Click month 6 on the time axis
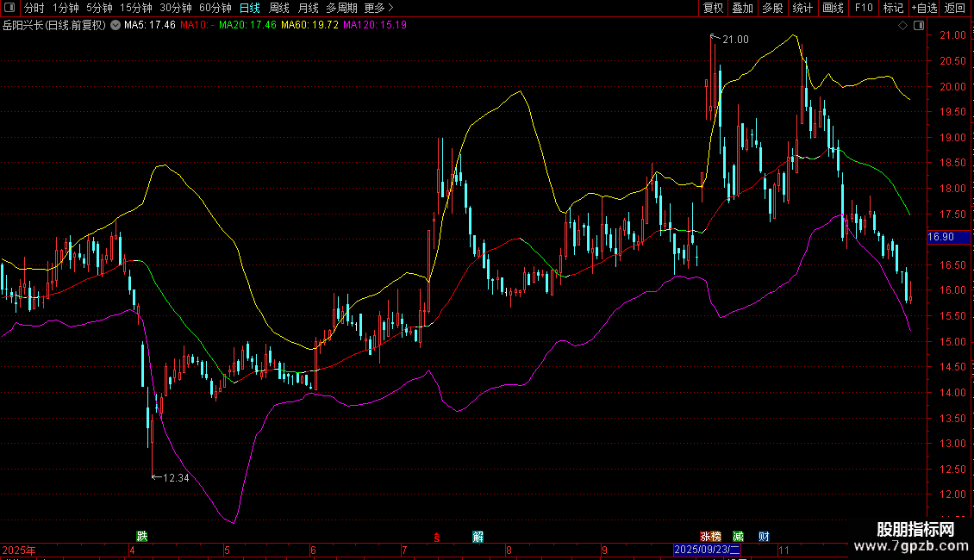Viewport: 974px width, 560px height. pos(313,551)
